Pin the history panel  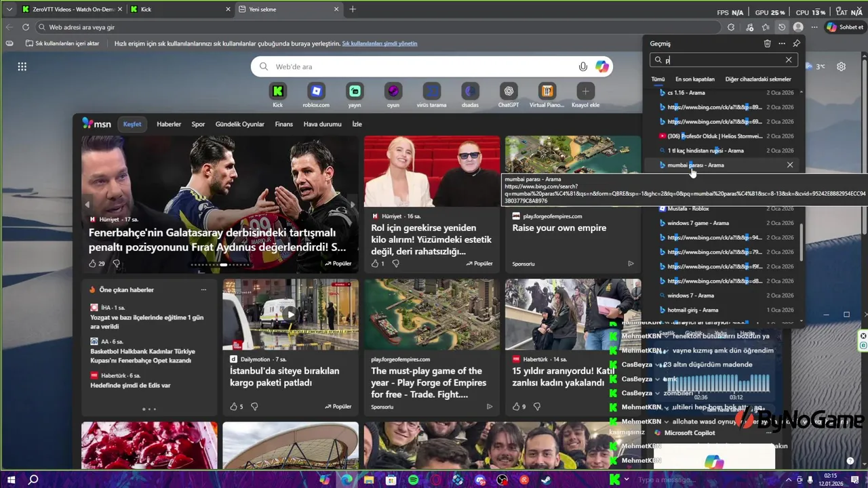click(x=797, y=43)
